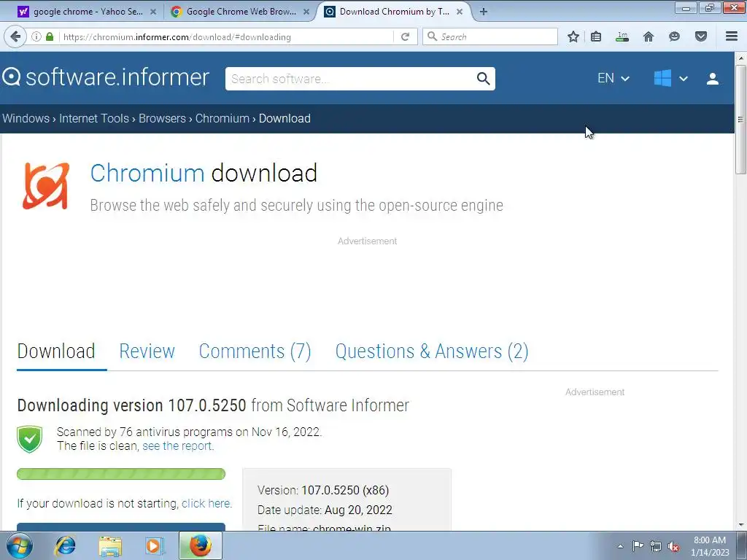Go to Chromium breadcrumb link
Viewport: 747px width, 560px height.
coord(222,119)
